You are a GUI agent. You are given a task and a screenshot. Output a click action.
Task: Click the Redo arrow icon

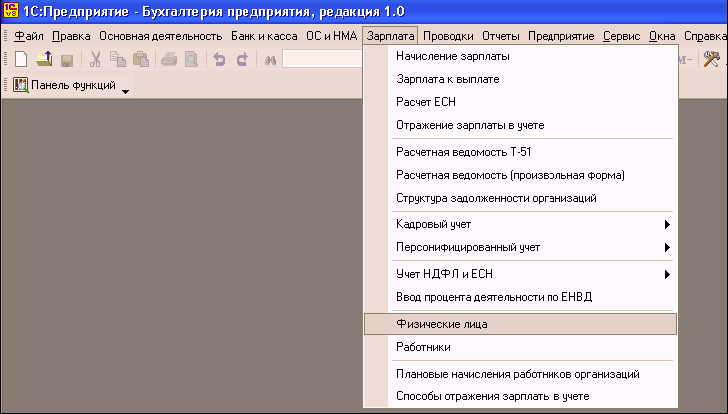[241, 60]
